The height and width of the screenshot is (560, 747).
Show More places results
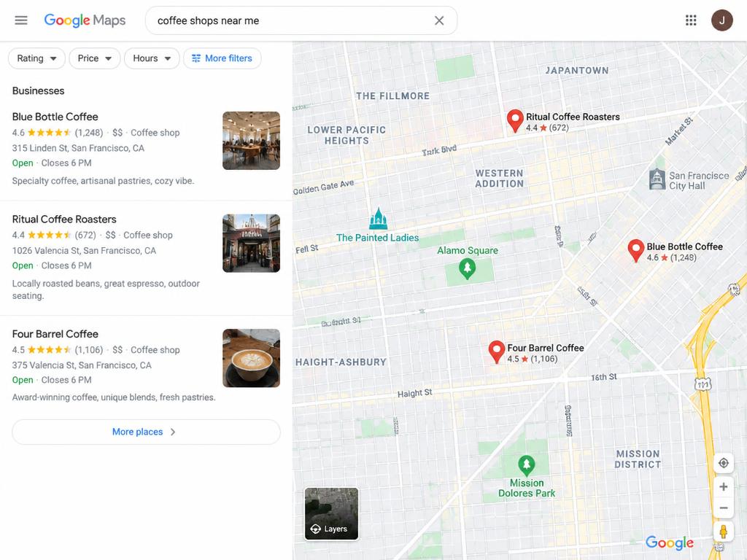pos(146,432)
